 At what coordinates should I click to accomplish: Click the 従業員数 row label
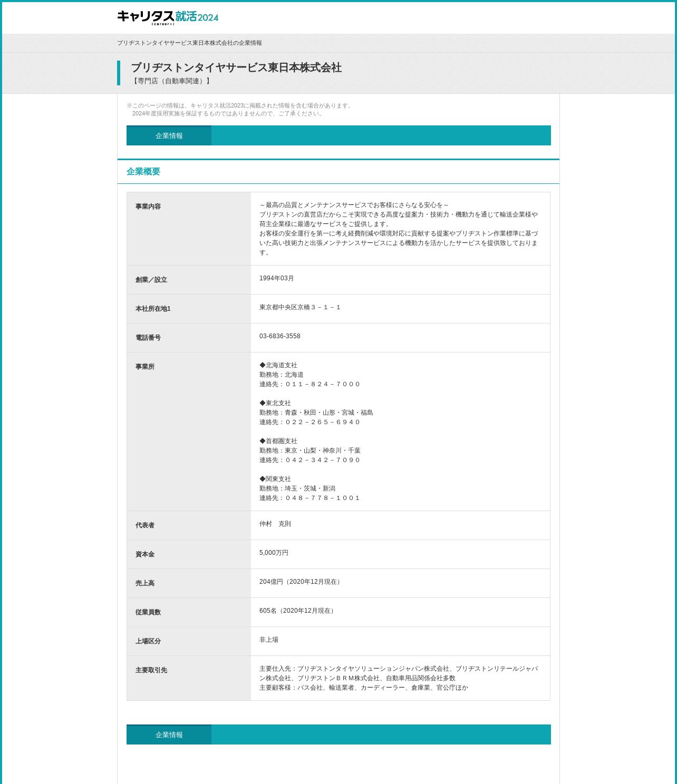click(x=148, y=612)
